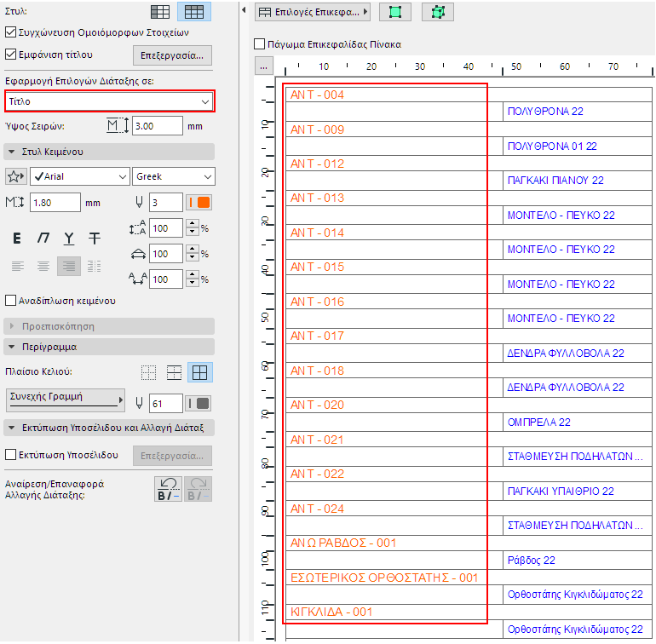Click the disabled footer Επεξεργασία button
This screenshot has width=656, height=644.
coord(172,456)
